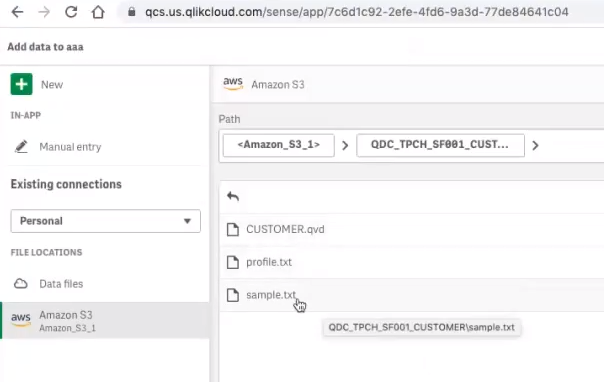The image size is (604, 382).
Task: Open the Personal connections dropdown
Action: [x=106, y=221]
